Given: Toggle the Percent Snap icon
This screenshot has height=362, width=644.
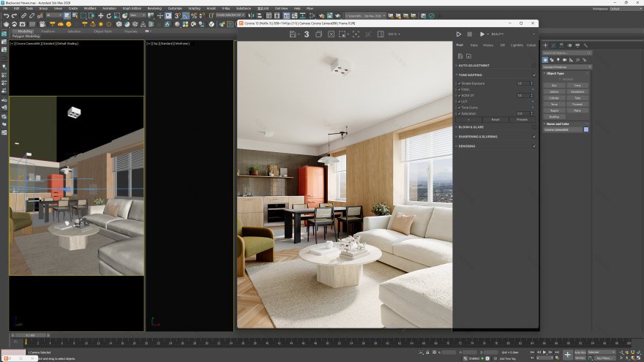Looking at the screenshot, I should [x=194, y=15].
